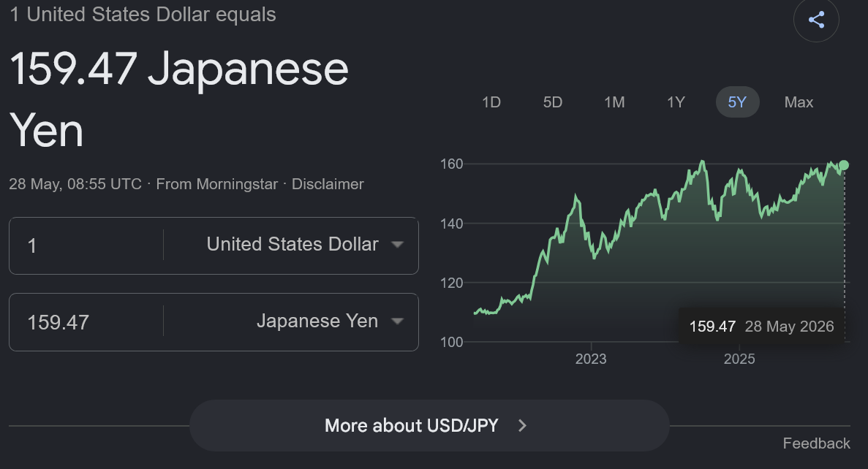Switch the chart to the 1M range
The height and width of the screenshot is (469, 868).
click(614, 102)
